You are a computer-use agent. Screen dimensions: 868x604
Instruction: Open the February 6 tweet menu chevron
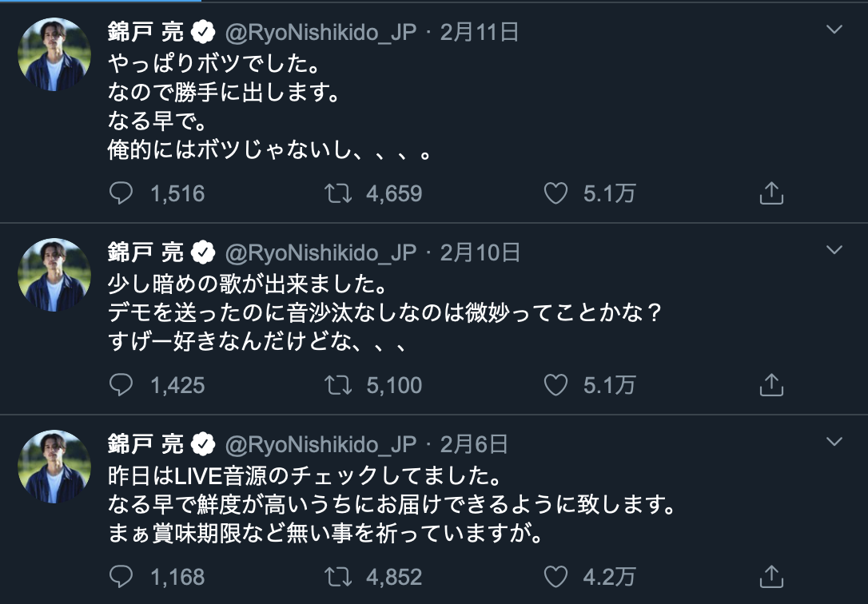tap(834, 442)
